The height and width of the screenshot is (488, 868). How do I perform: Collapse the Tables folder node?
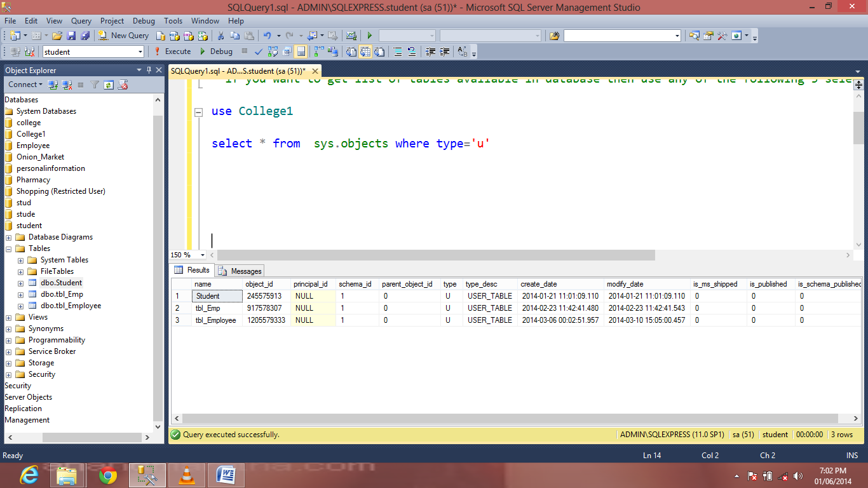pyautogui.click(x=9, y=248)
